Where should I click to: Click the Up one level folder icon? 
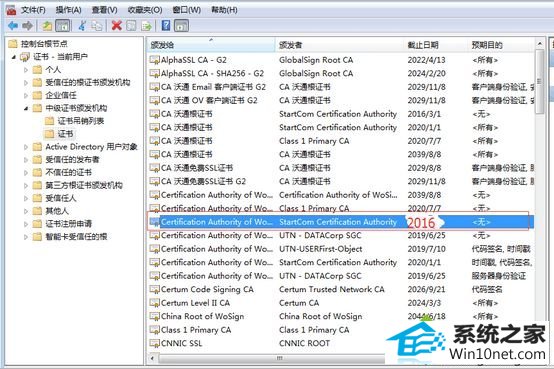47,25
